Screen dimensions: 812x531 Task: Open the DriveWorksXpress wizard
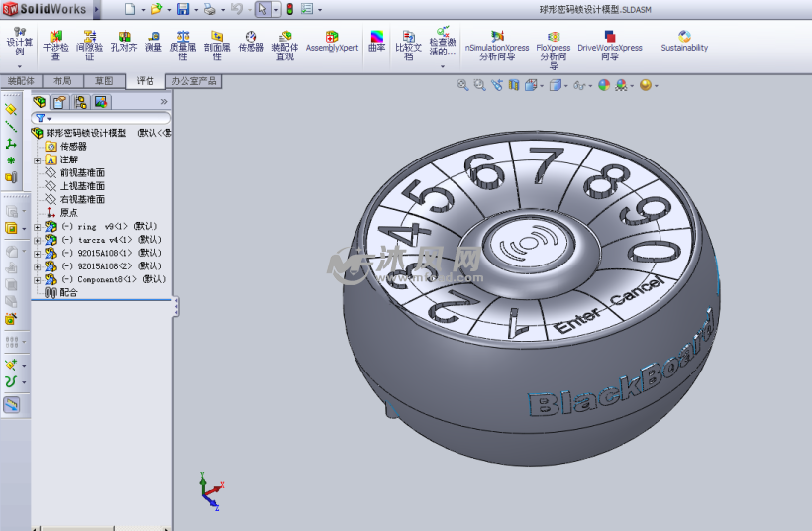click(610, 46)
